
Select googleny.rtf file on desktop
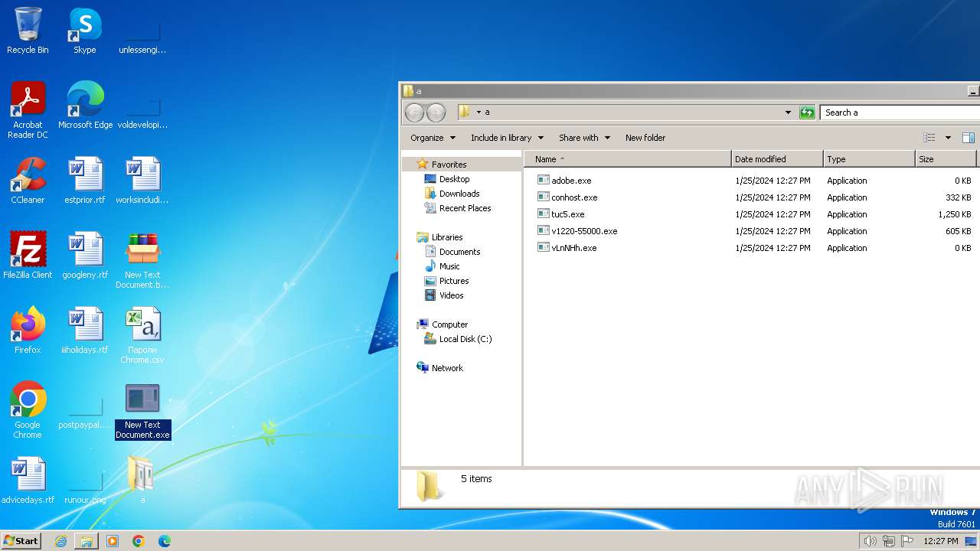click(x=85, y=256)
